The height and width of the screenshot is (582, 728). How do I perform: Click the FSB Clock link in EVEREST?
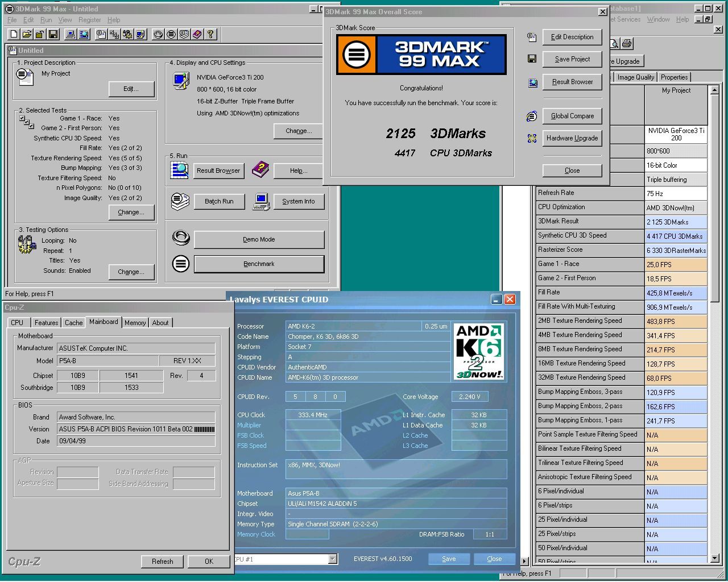251,435
